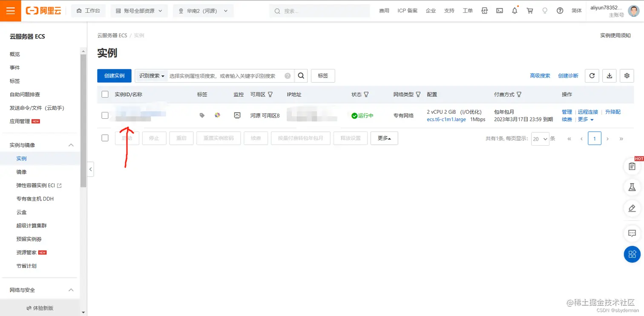The height and width of the screenshot is (316, 644).
Task: Check the instance row checkbox
Action: click(x=105, y=115)
